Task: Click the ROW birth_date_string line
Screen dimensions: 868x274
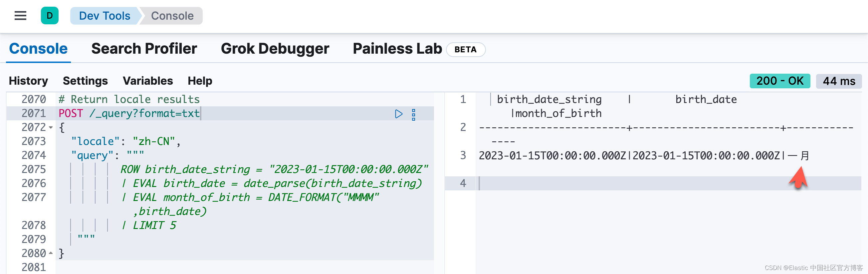Action: (x=274, y=169)
